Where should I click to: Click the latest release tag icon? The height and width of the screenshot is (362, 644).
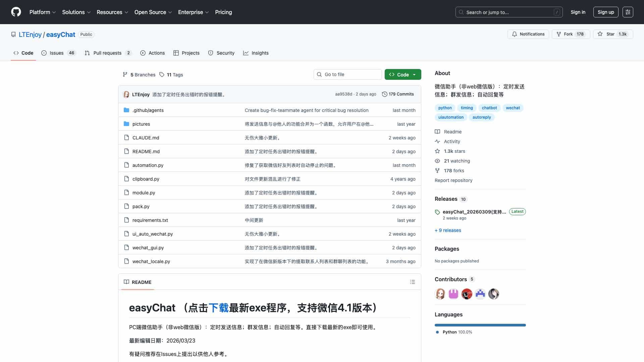pos(437,212)
